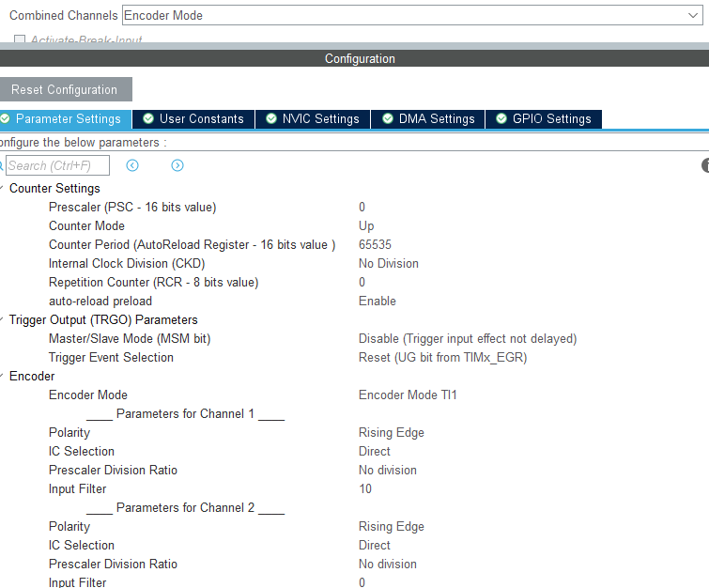Click the Parameters for Channel 2 heading
This screenshot has height=588, width=709.
point(185,508)
